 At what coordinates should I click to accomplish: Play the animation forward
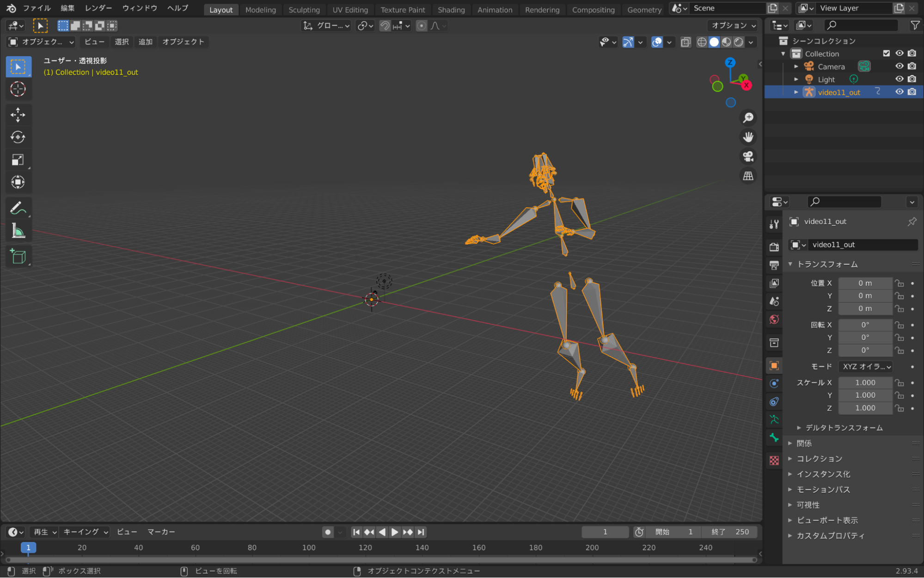[395, 532]
